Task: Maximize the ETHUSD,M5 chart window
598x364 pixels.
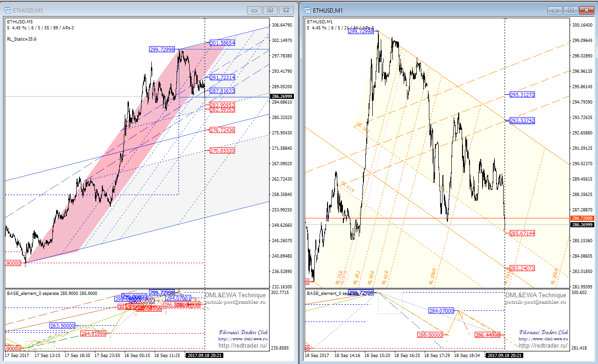Action: 270,10
